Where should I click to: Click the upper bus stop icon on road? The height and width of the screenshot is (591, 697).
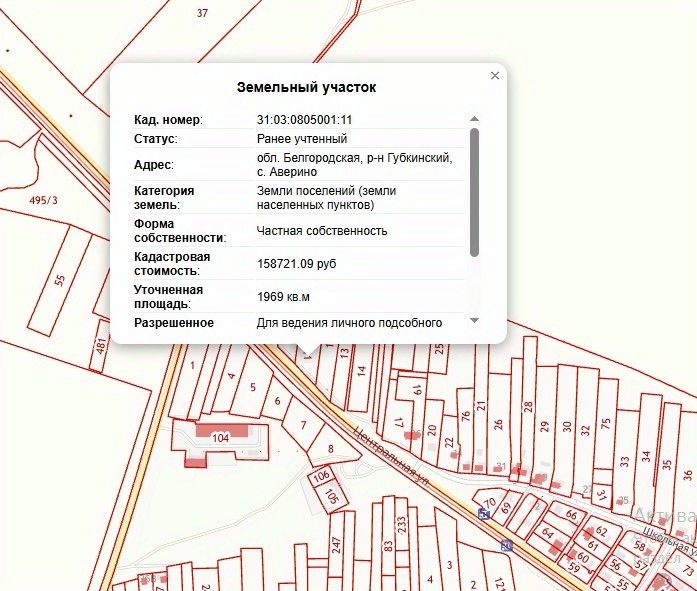(x=484, y=513)
